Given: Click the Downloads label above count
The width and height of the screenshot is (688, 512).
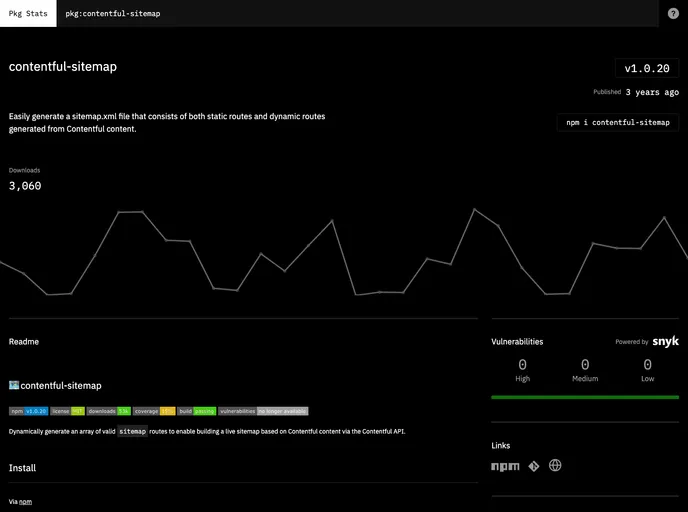Looking at the screenshot, I should (x=24, y=170).
